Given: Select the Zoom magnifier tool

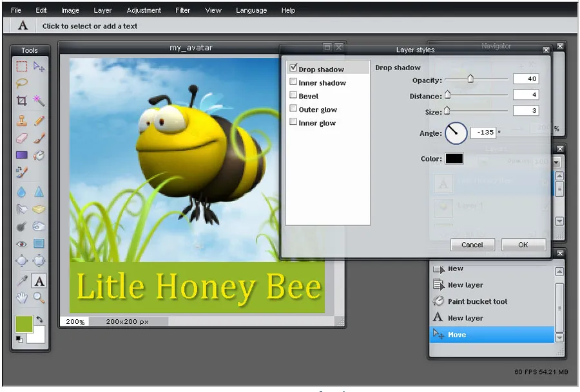Looking at the screenshot, I should pyautogui.click(x=39, y=297).
